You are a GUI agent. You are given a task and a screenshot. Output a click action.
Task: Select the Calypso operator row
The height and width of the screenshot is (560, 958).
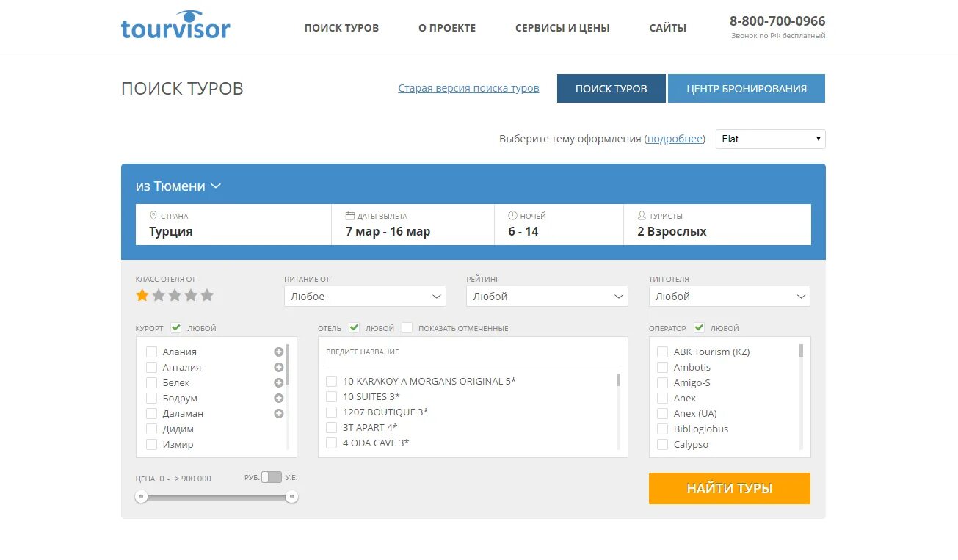tap(683, 445)
